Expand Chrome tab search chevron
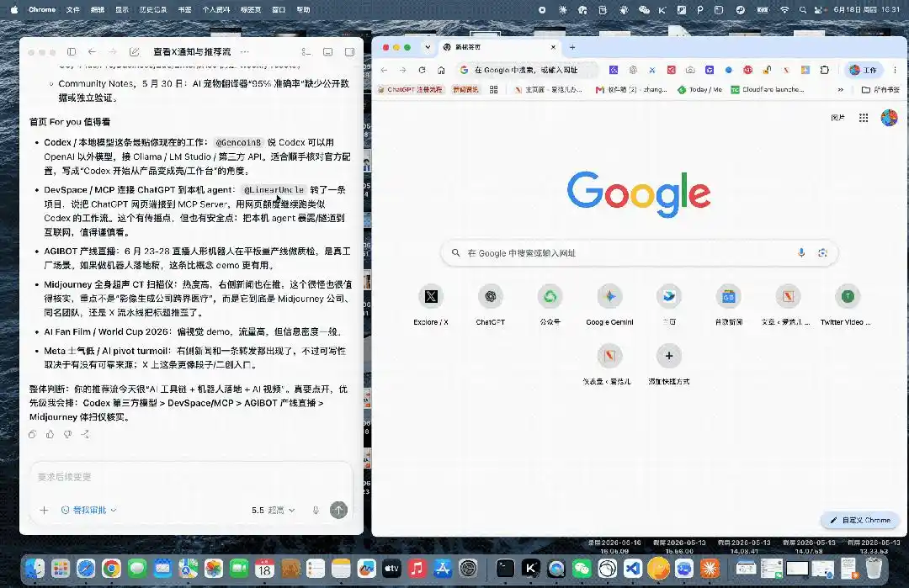The image size is (909, 588). [428, 47]
